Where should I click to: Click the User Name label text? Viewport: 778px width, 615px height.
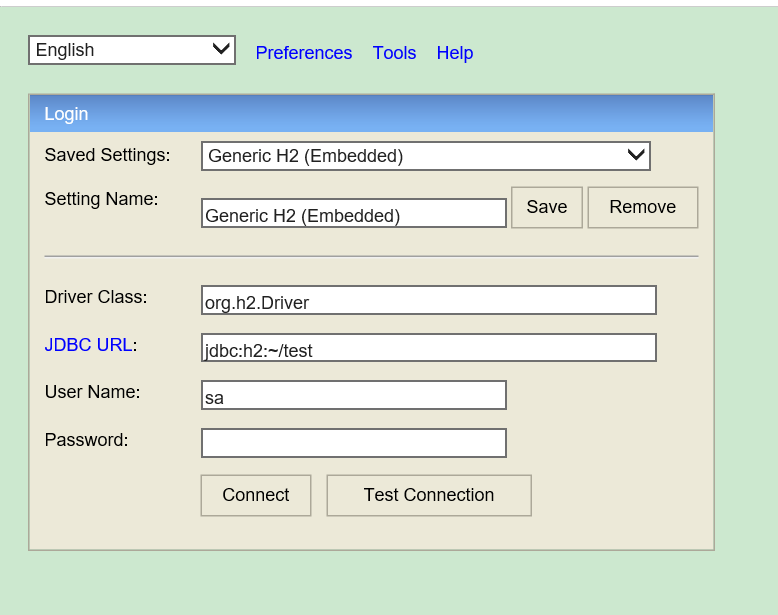pos(92,392)
